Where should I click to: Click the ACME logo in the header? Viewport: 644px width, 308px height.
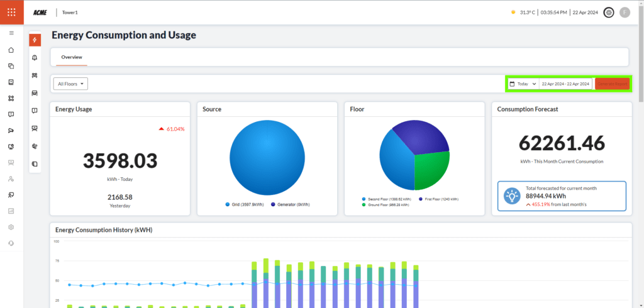click(41, 12)
